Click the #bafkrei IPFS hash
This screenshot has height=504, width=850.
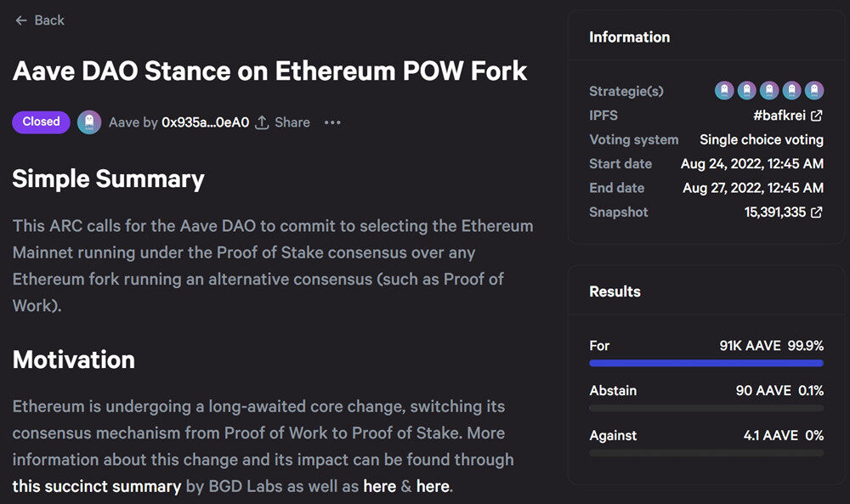pyautogui.click(x=779, y=116)
